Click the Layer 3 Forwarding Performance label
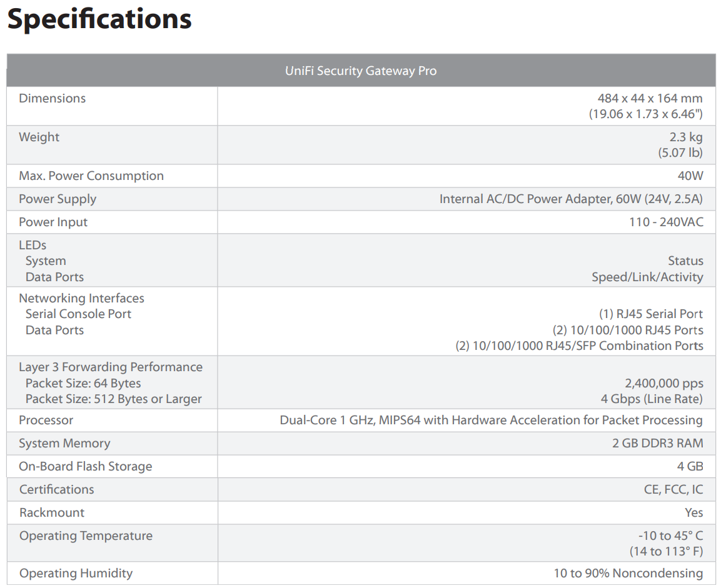Image resolution: width=721 pixels, height=588 pixels. [x=110, y=367]
